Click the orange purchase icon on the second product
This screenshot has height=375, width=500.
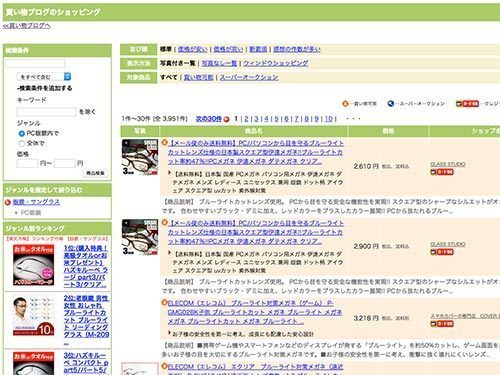[164, 223]
